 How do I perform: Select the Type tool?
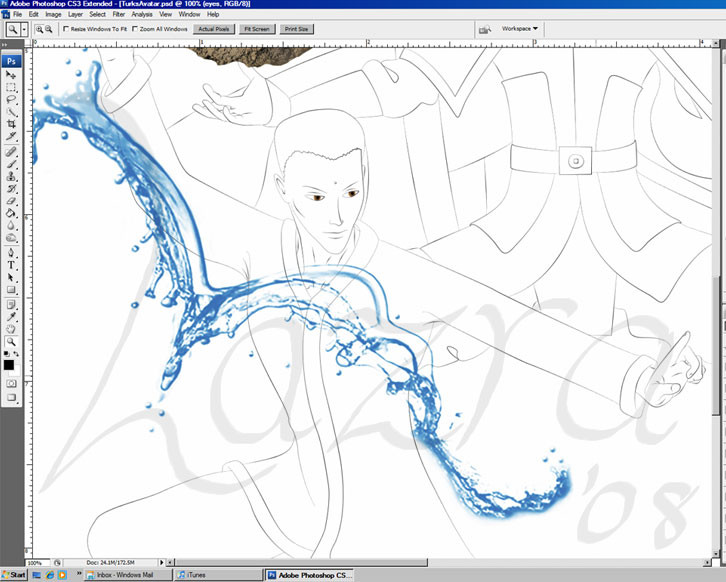pos(11,265)
